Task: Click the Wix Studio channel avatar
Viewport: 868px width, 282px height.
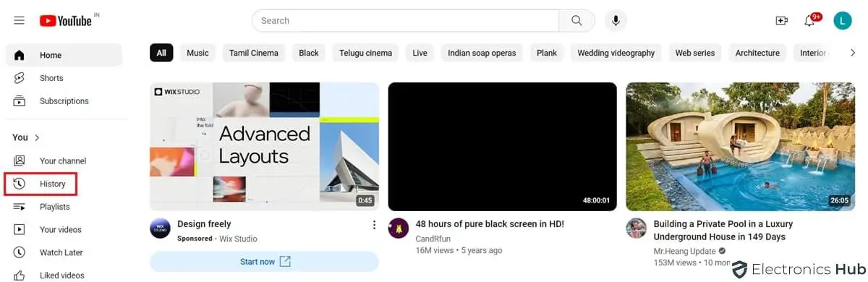Action: [x=160, y=228]
